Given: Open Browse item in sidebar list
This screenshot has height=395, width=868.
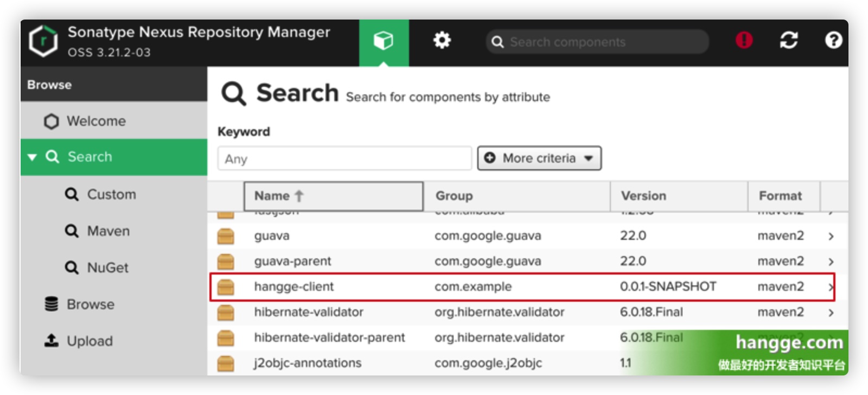Looking at the screenshot, I should (114, 304).
